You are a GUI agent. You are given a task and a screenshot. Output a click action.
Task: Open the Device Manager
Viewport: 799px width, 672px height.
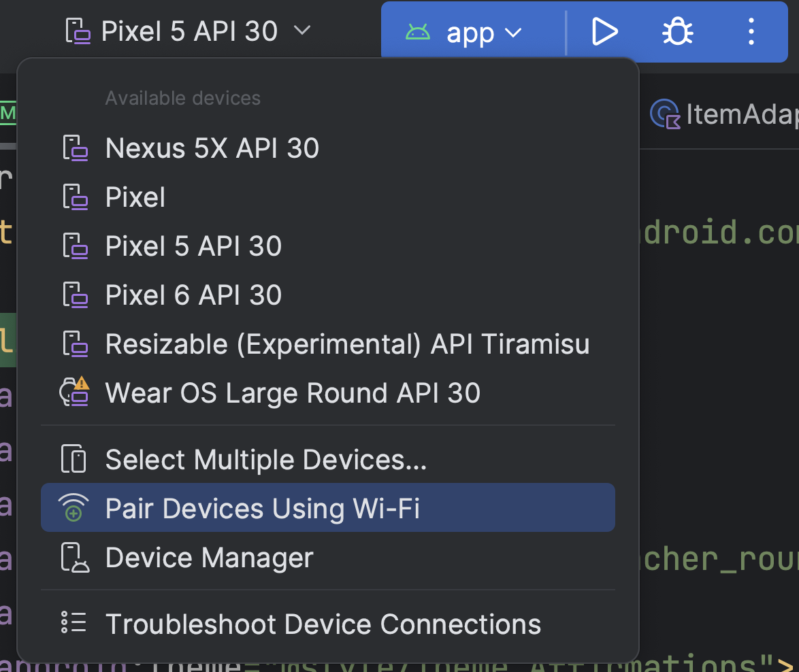[x=208, y=558]
